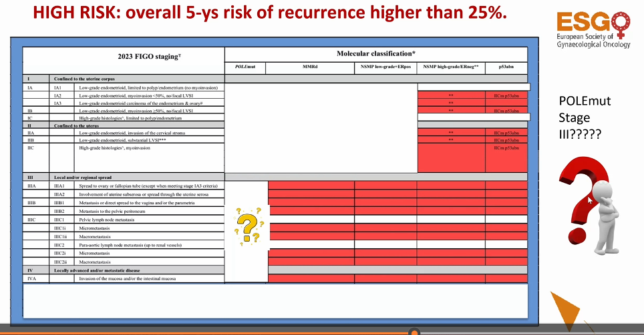
Task: Select the MMRd column header
Action: click(310, 67)
